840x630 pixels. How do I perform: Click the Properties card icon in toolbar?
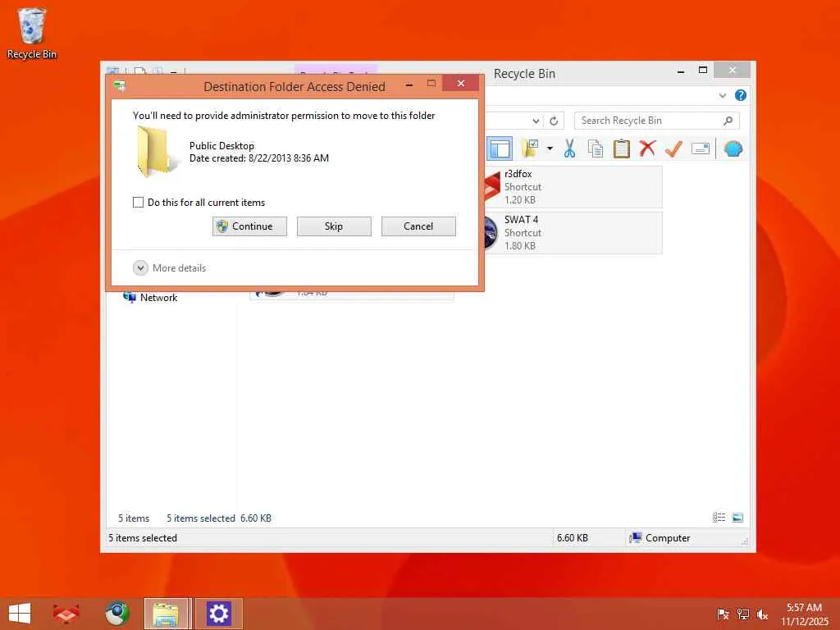tap(701, 148)
